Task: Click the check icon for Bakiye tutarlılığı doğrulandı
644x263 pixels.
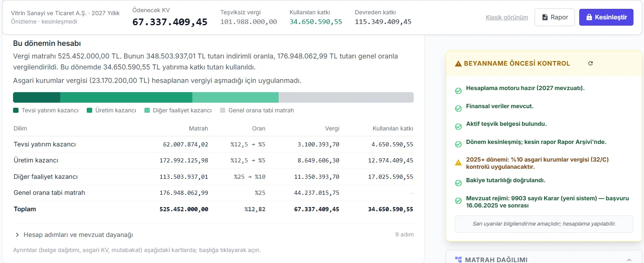Action: (x=458, y=183)
